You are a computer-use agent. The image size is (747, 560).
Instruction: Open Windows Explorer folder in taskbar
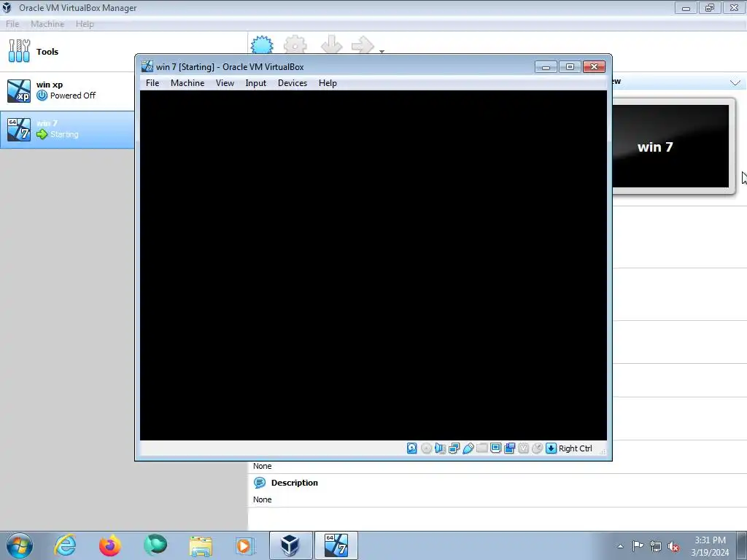point(201,545)
